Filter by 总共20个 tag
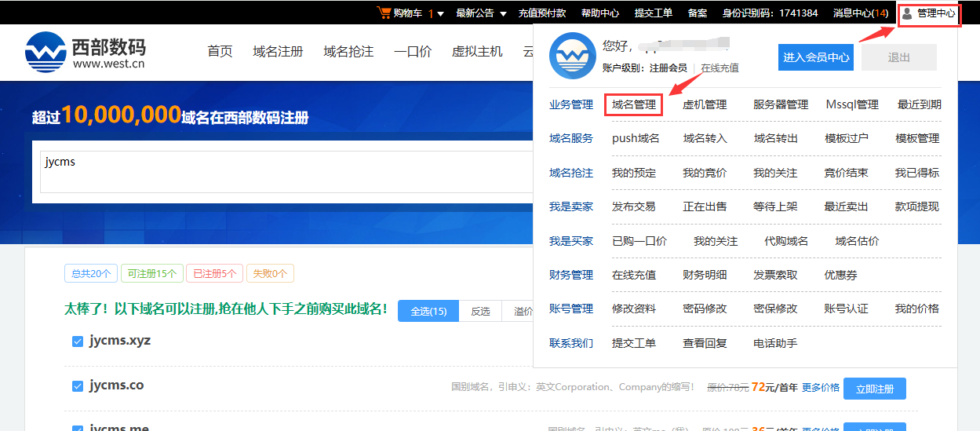 (90, 274)
